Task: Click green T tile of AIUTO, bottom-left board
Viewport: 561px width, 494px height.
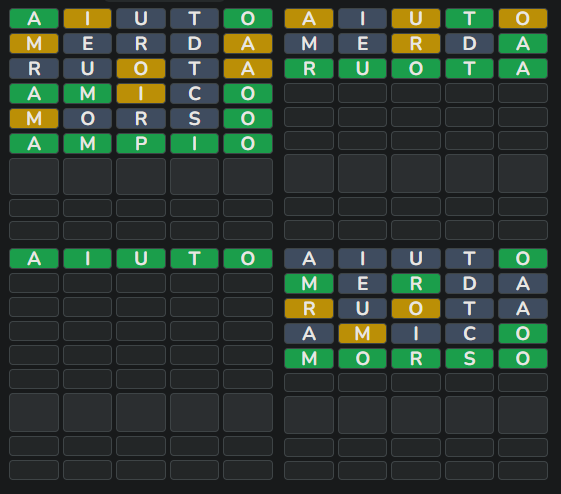Action: tap(194, 258)
